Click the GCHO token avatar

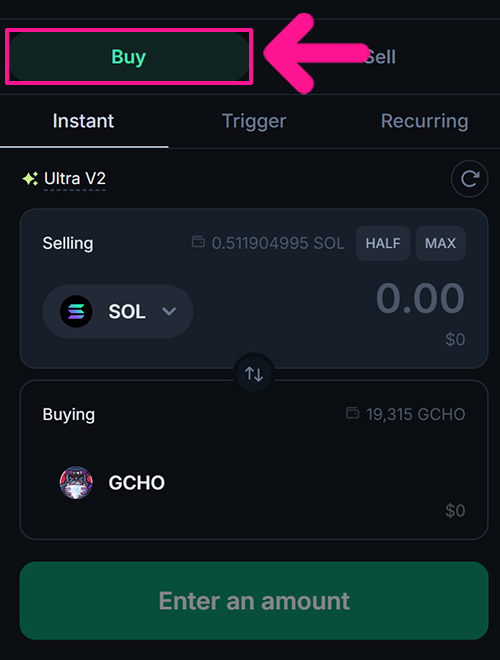click(76, 482)
